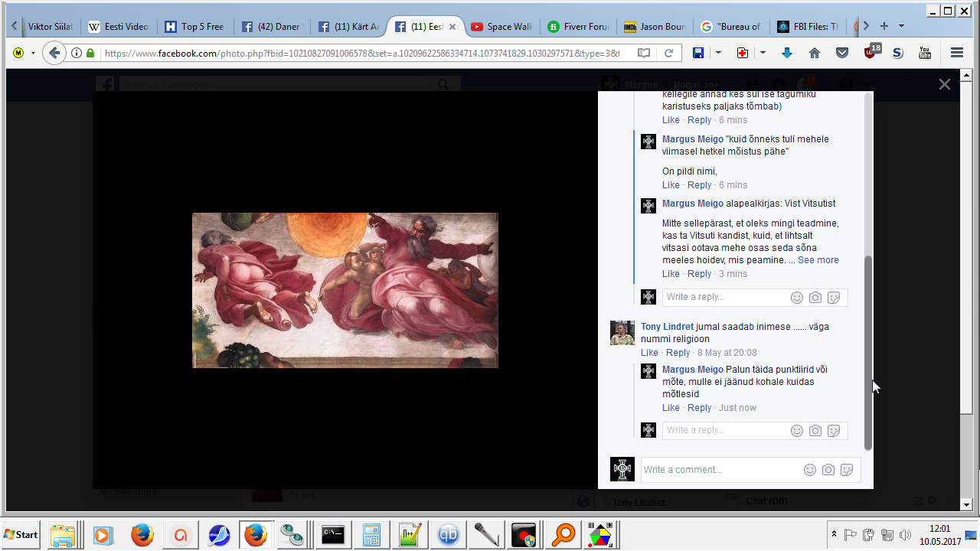This screenshot has width=980, height=551.
Task: Go to the Firefox home page
Action: 815,53
